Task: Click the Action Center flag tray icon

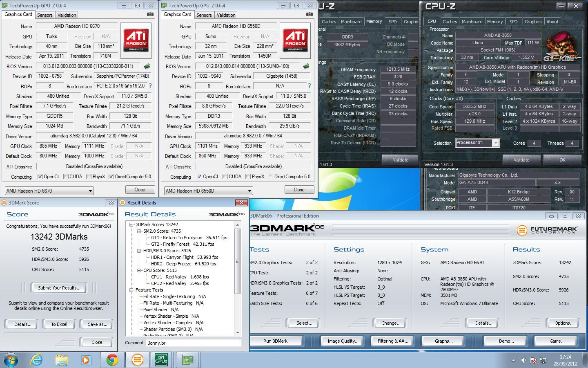Action: (x=533, y=360)
